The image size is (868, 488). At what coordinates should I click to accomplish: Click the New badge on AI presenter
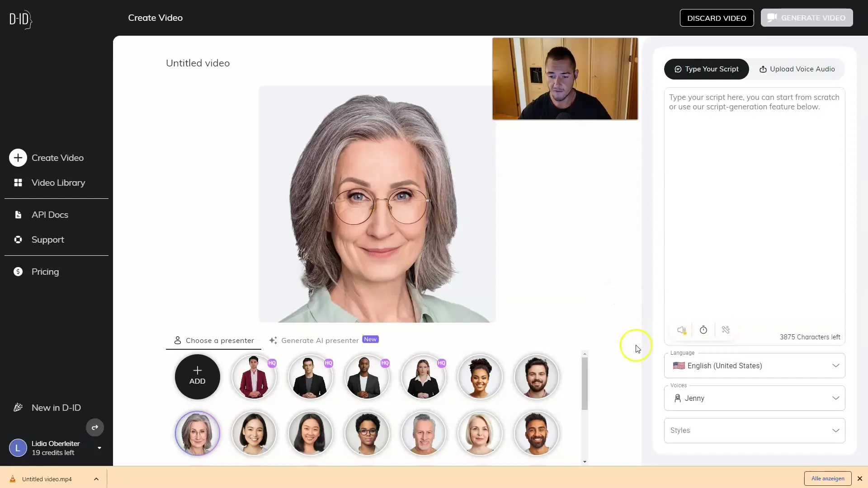[x=370, y=339]
